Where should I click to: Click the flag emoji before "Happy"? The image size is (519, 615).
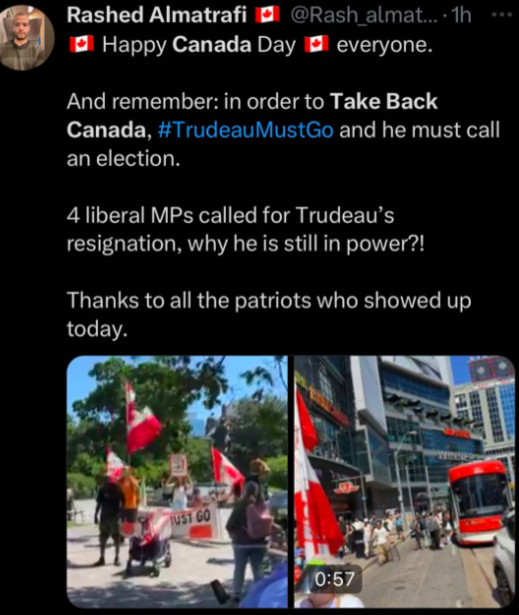click(x=81, y=44)
